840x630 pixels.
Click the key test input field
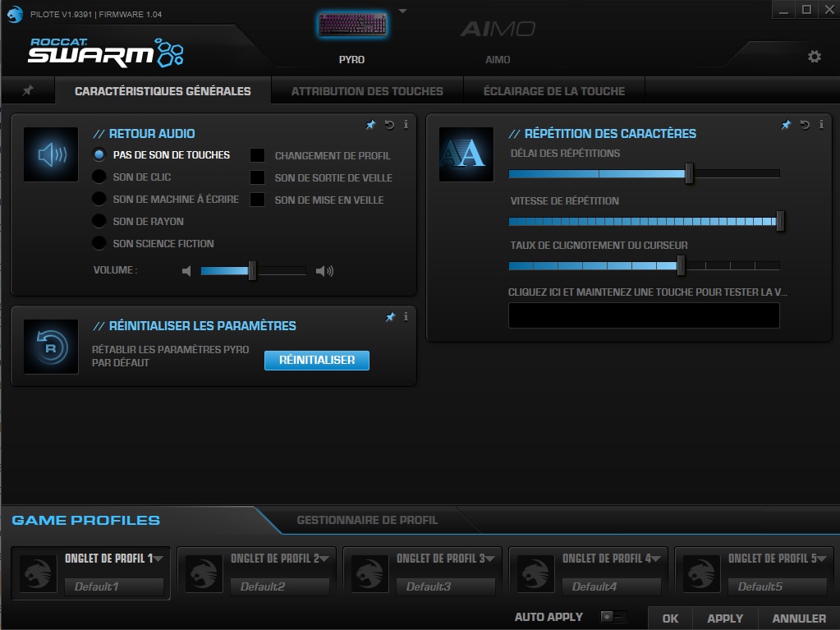(643, 315)
